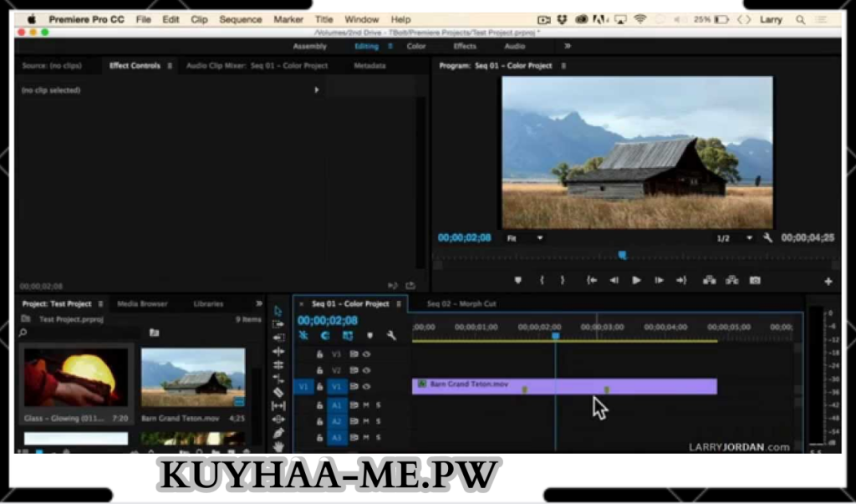This screenshot has height=504, width=856.
Task: Add a marker in the timeline header
Action: point(369,335)
